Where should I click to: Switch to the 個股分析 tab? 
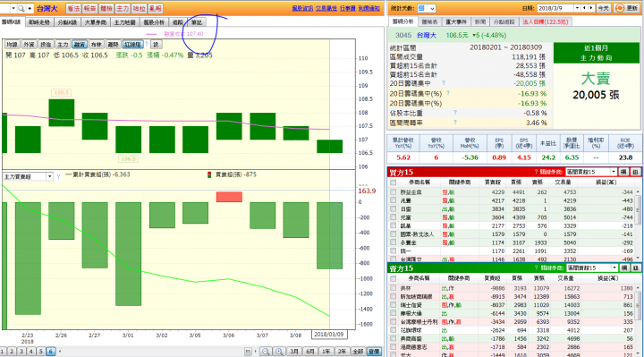(154, 22)
